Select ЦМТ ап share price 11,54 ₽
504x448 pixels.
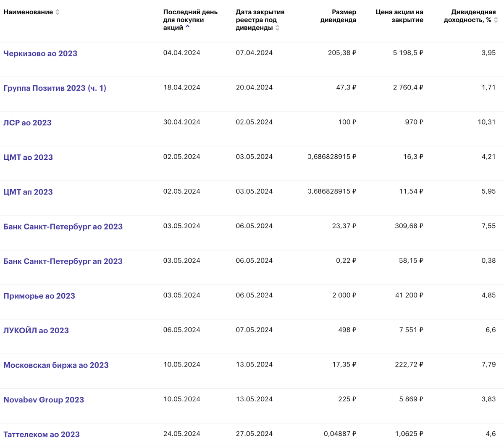(411, 192)
